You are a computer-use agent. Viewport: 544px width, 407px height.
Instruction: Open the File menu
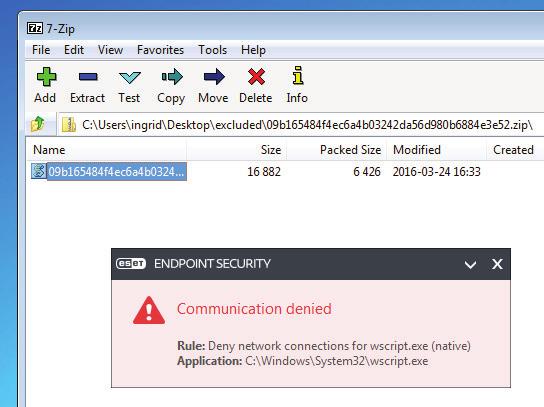(x=41, y=50)
